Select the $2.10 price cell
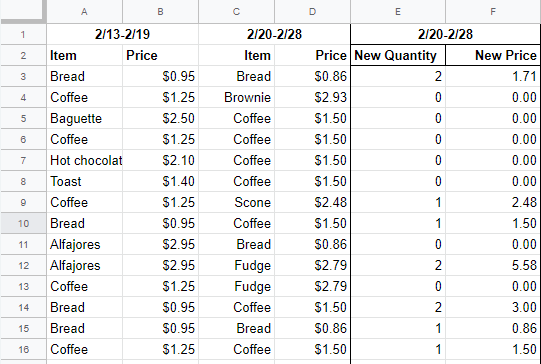 tap(160, 160)
